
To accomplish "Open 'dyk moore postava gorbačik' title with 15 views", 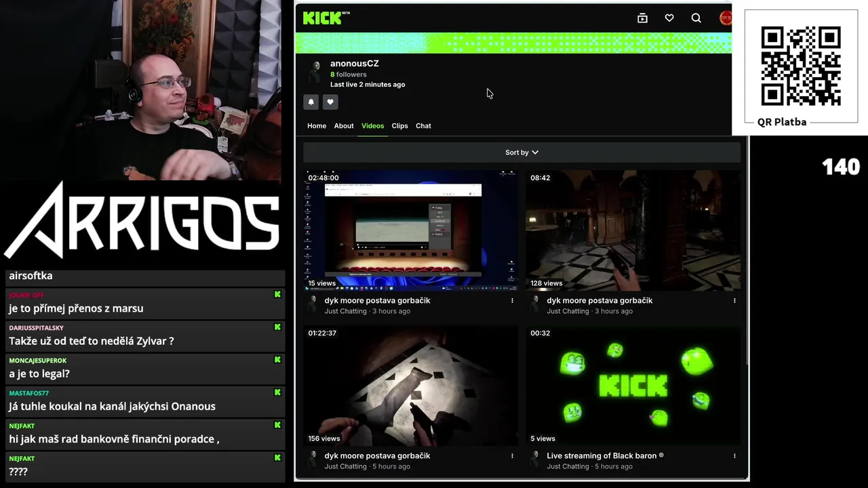I will coord(377,300).
